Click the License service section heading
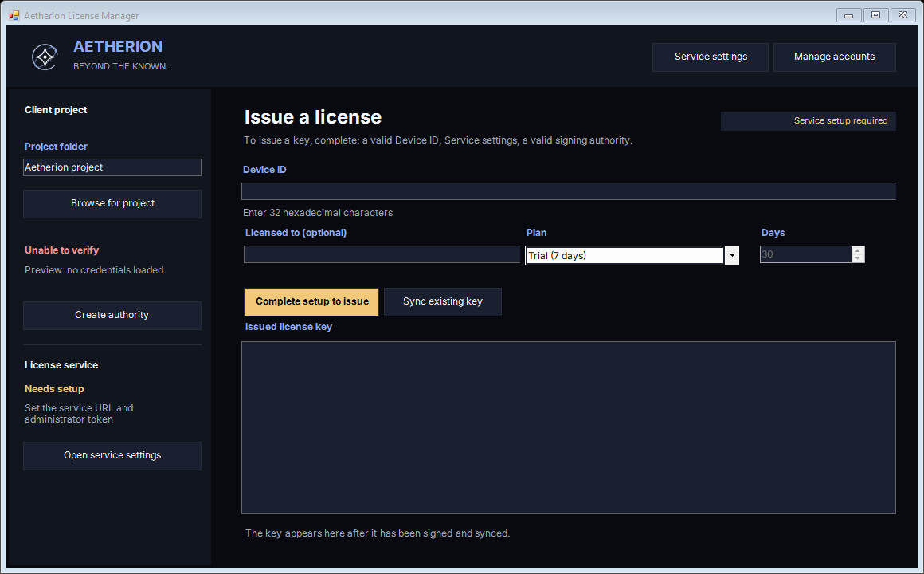The height and width of the screenshot is (574, 924). tap(61, 365)
